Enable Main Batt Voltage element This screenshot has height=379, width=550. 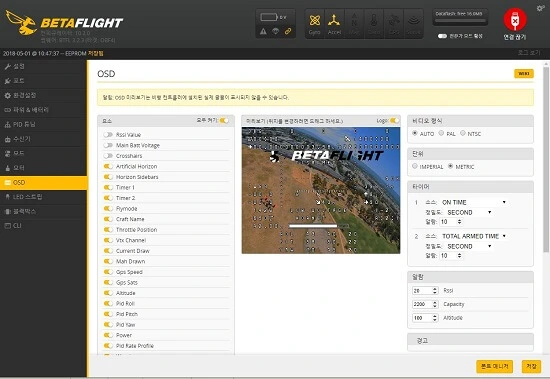(x=108, y=145)
